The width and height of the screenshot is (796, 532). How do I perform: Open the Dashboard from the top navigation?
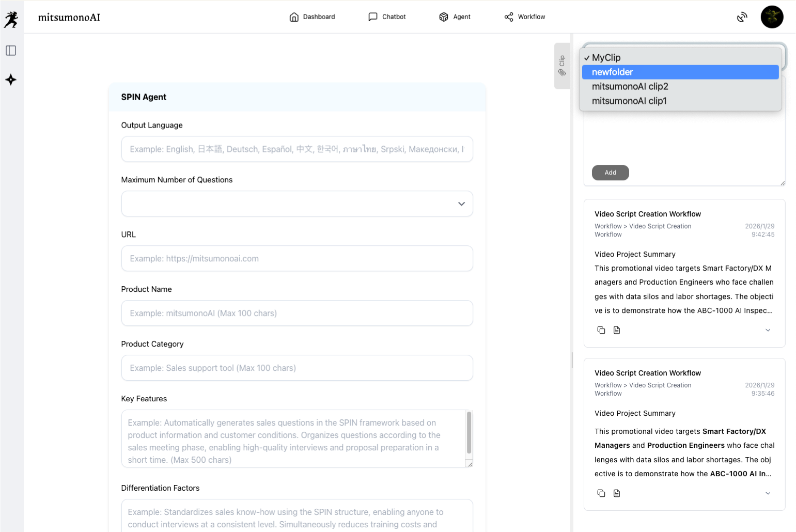[312, 17]
